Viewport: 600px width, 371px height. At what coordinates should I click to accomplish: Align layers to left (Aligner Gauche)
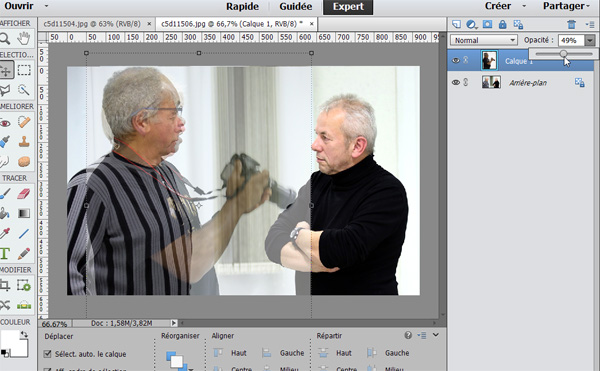tap(283, 353)
